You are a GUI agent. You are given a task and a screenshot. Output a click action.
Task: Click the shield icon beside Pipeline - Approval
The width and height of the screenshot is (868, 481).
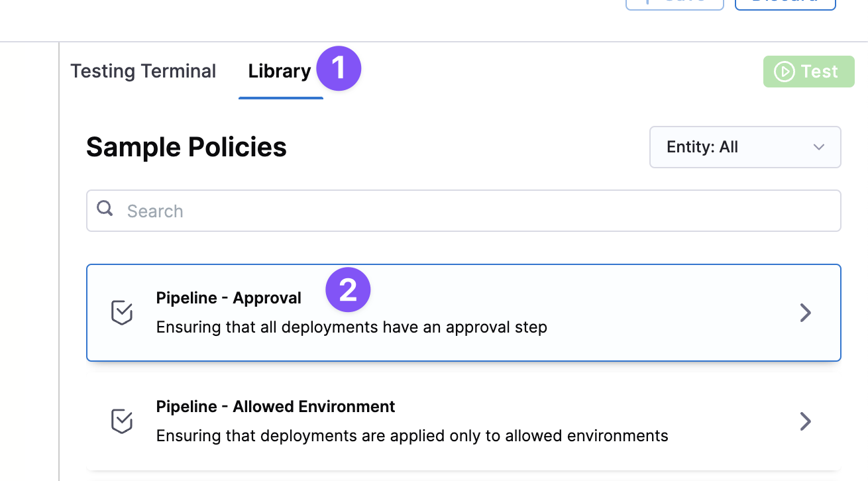click(122, 313)
